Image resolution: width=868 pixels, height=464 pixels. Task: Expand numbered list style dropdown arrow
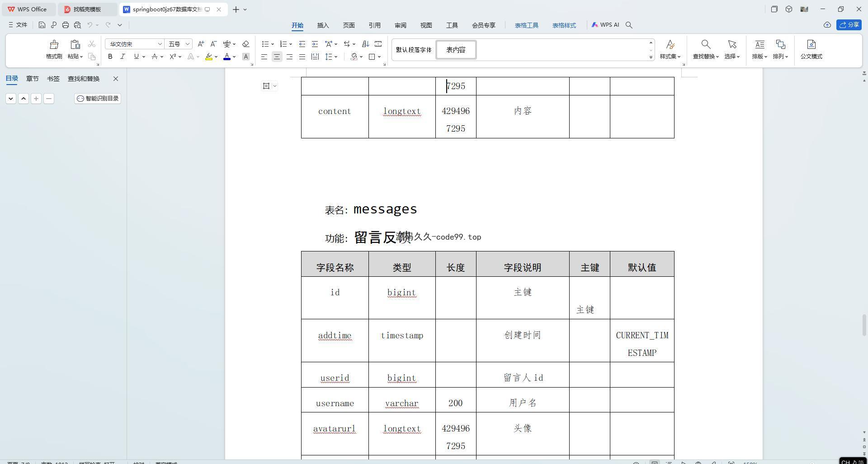[x=290, y=44]
